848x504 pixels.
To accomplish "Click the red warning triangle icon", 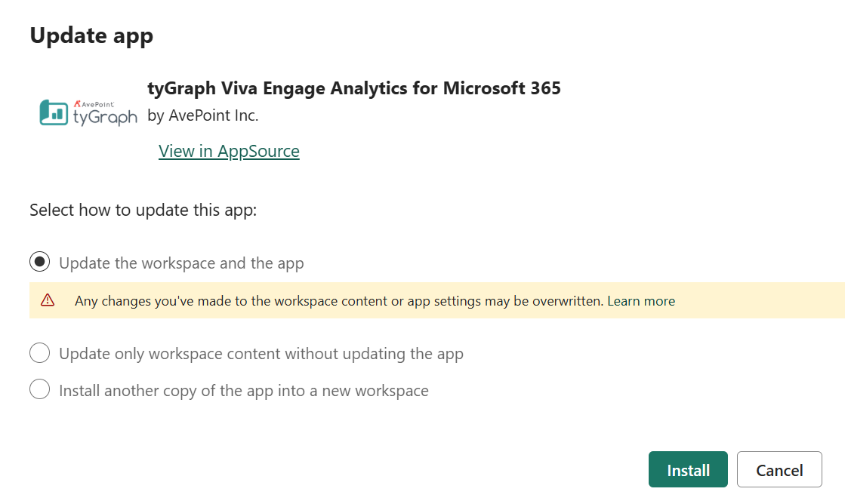I will [x=48, y=300].
